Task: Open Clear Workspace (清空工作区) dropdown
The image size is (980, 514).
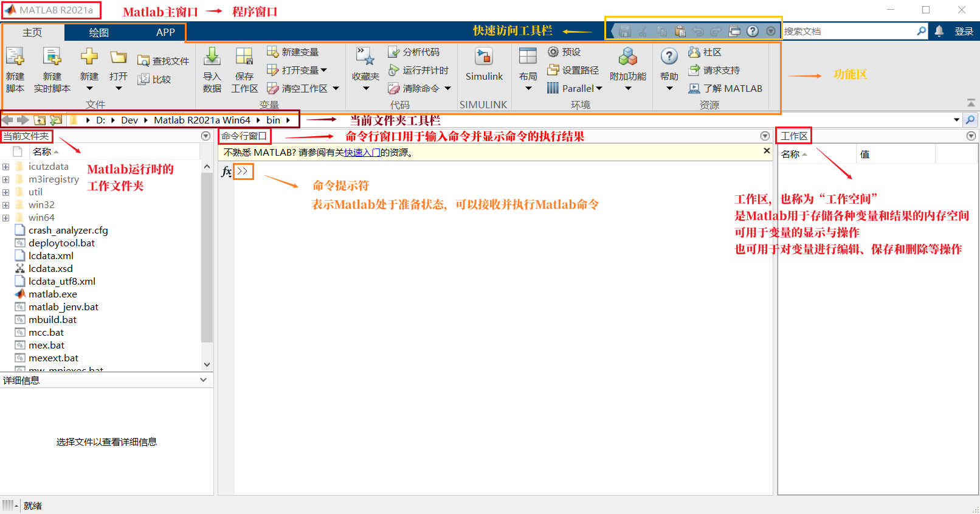Action: coord(336,89)
